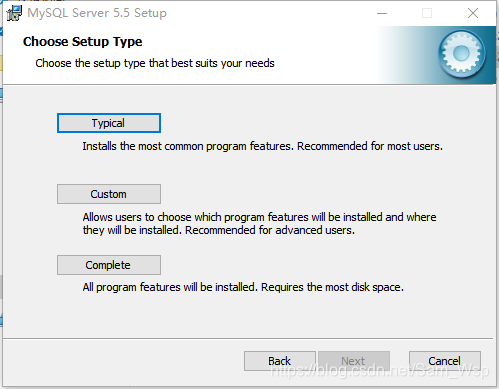Choose the Custom setup type
The height and width of the screenshot is (389, 499).
coord(109,194)
